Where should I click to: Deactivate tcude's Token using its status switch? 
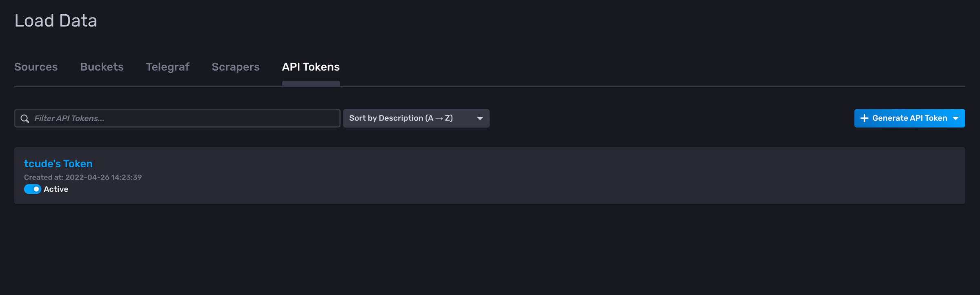(x=32, y=189)
